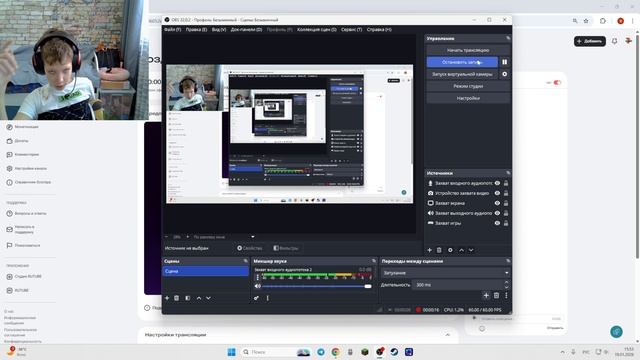Image resolution: width=640 pixels, height=360 pixels.
Task: Click Запуск виртуальной камеры button
Action: click(462, 74)
